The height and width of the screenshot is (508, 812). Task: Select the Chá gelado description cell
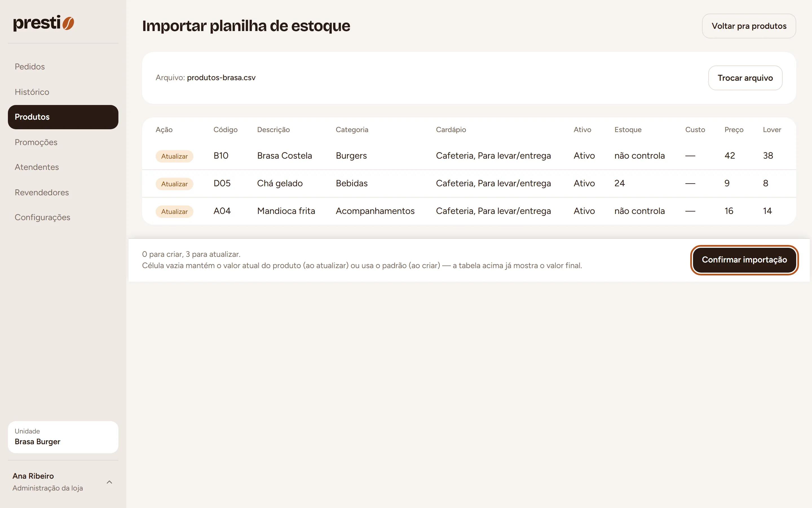pyautogui.click(x=279, y=183)
